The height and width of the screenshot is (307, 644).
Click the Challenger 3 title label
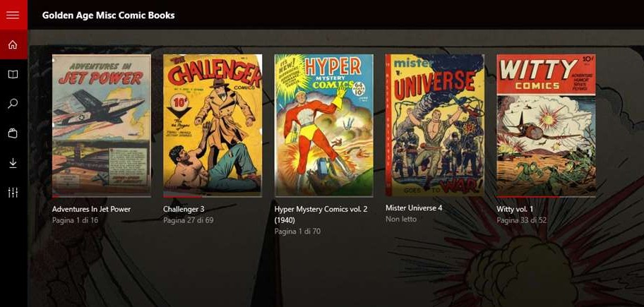point(184,209)
